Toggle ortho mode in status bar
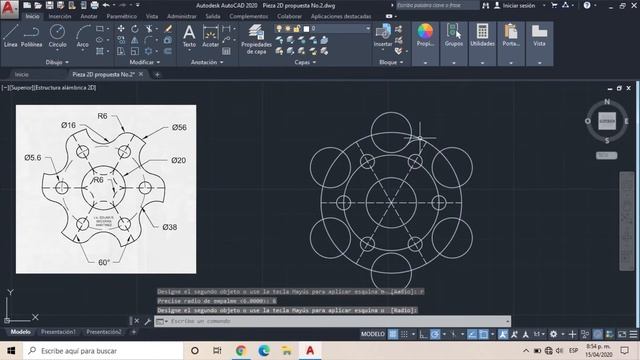Viewport: 640px width, 360px height. coord(423,334)
